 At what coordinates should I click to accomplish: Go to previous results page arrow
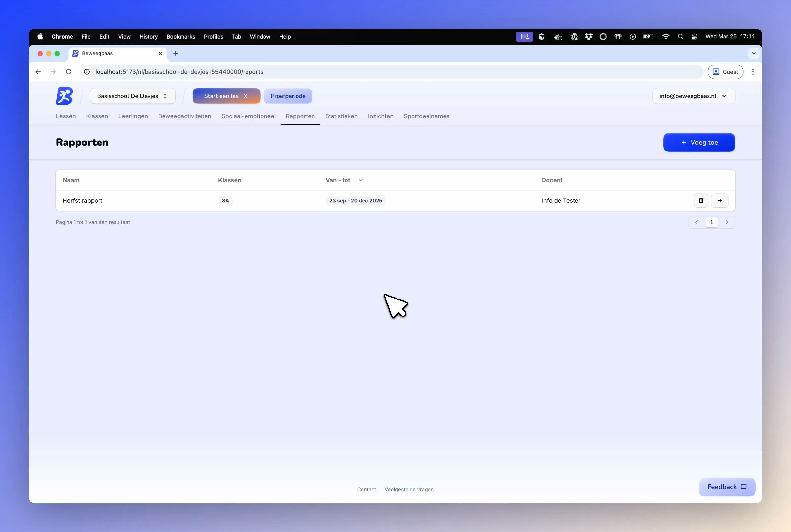[696, 222]
